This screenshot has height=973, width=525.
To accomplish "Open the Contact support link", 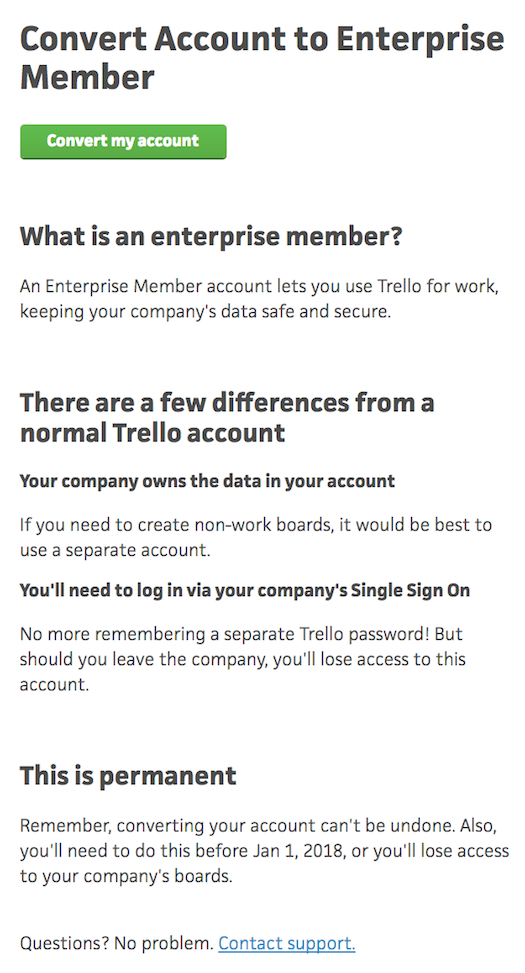I will 287,943.
